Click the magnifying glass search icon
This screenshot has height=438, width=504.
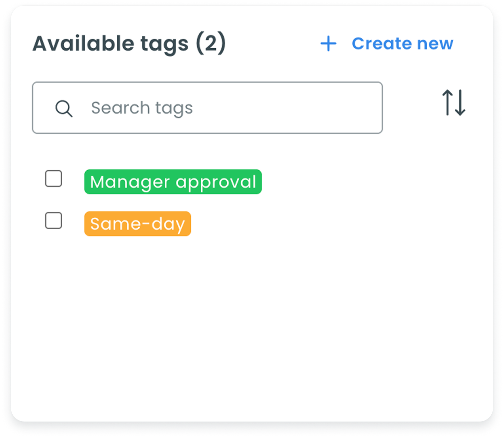click(64, 108)
